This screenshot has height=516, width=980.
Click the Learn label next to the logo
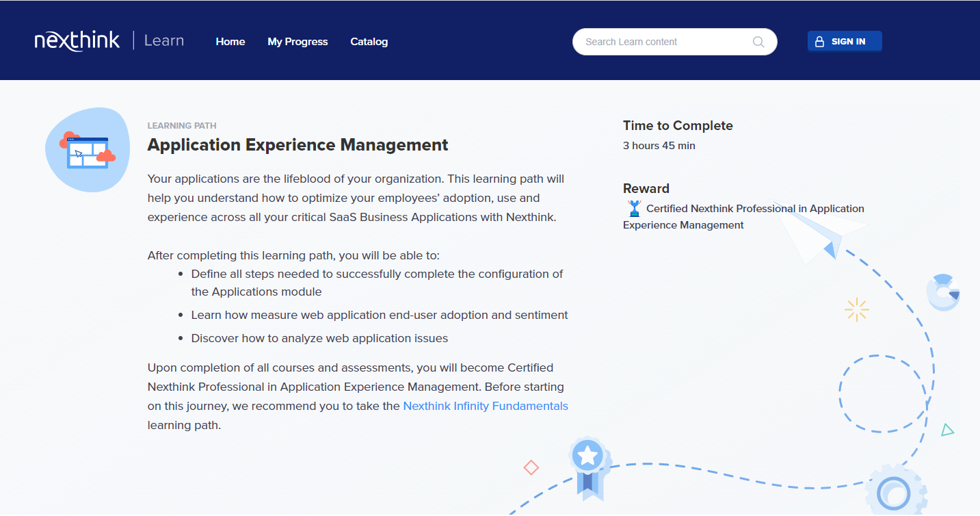tap(164, 41)
